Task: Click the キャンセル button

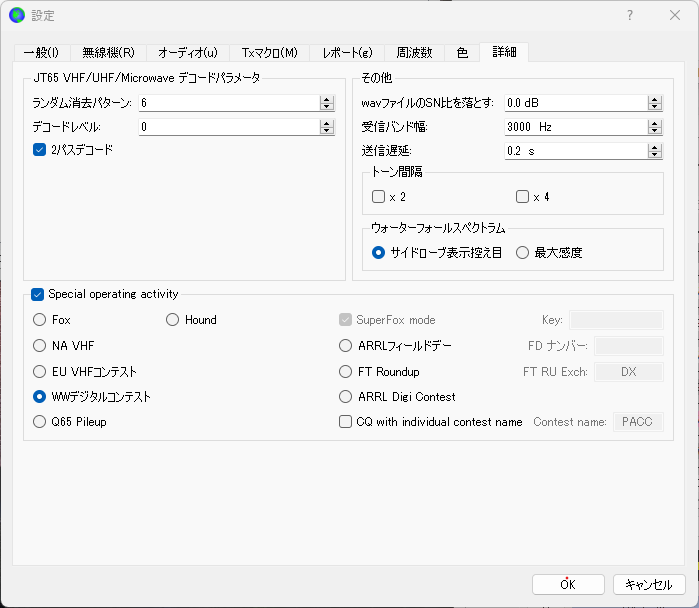Action: click(649, 584)
